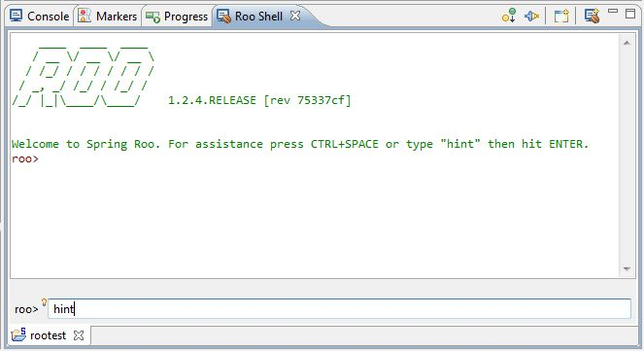Viewport: 644px width, 351px height.
Task: Click the Markers tab icon
Action: click(x=85, y=16)
